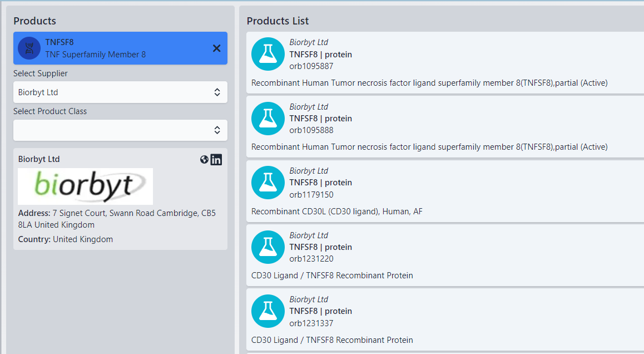This screenshot has height=354, width=644.
Task: Click Biorbyt Ltd label above orb1179150
Action: point(309,171)
